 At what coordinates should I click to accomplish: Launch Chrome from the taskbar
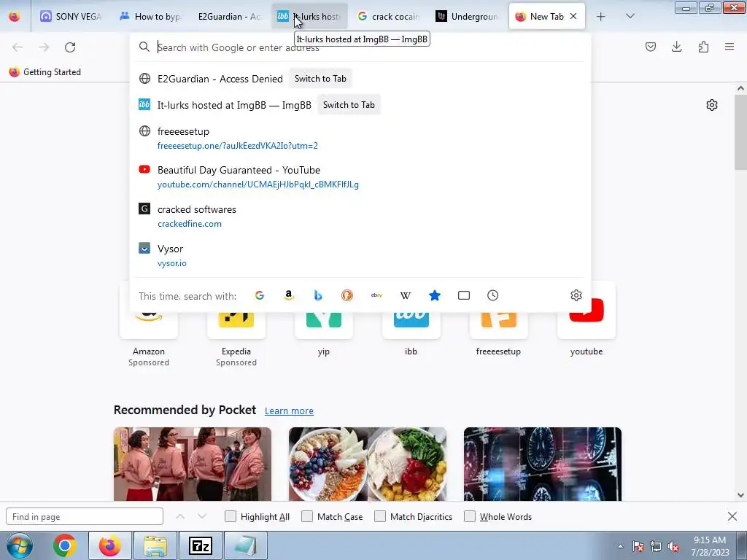[x=65, y=545]
